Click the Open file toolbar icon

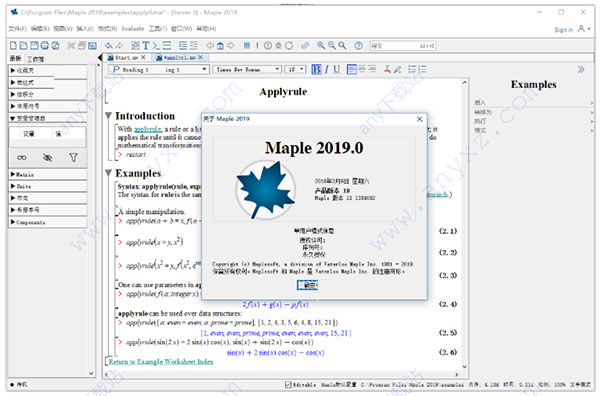pos(24,46)
